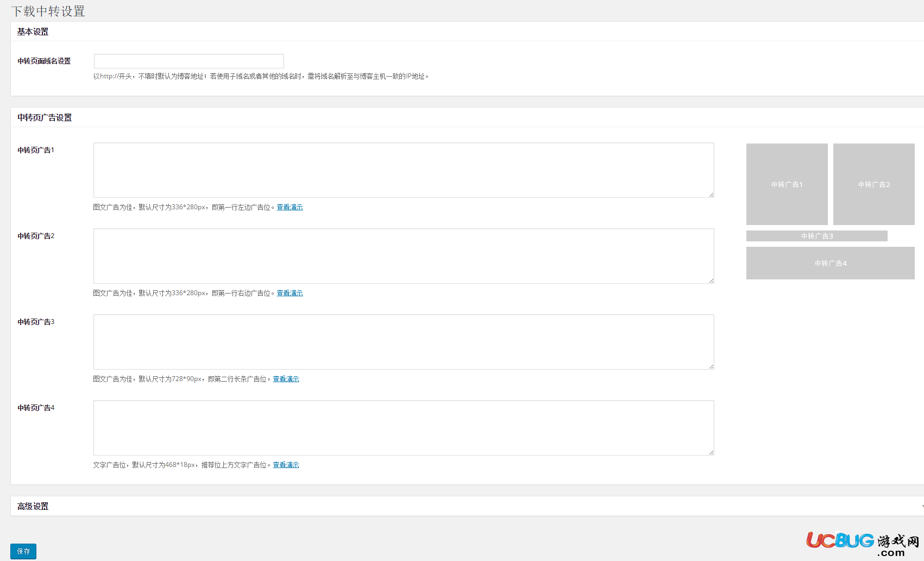Click the 下载中转设置 page title
The image size is (924, 561).
pos(48,11)
